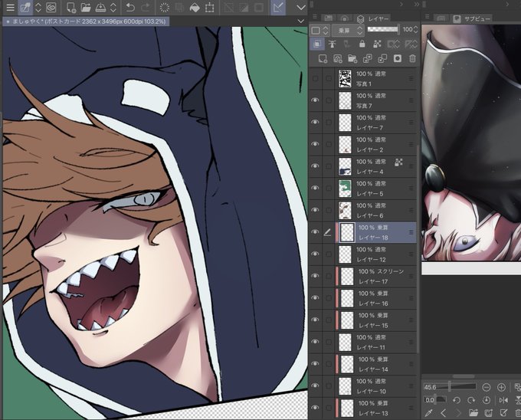
Task: Click the clear selection dotted circle icon
Action: pyautogui.click(x=165, y=8)
